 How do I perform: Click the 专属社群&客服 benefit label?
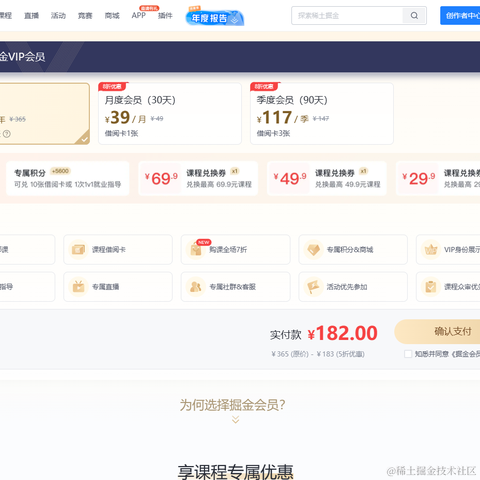(x=233, y=287)
